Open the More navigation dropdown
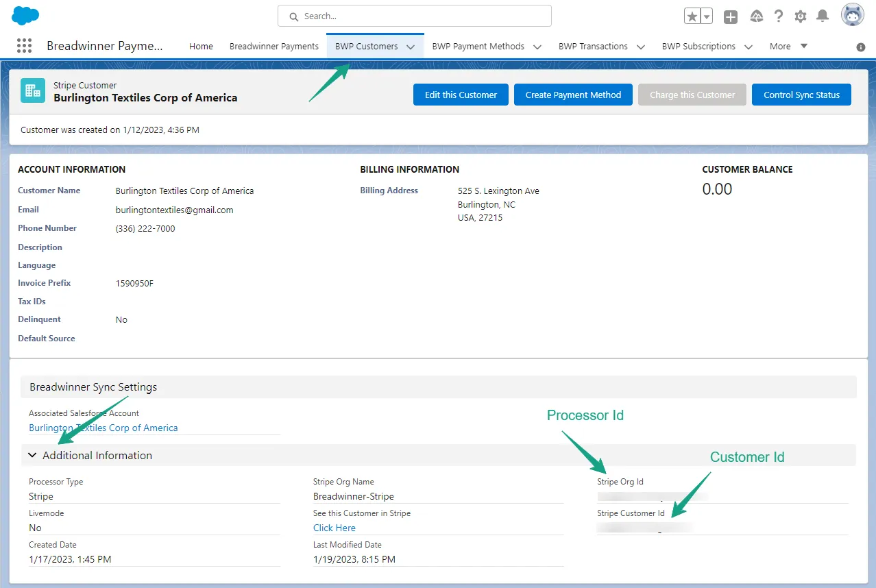This screenshot has width=876, height=588. pyautogui.click(x=788, y=46)
